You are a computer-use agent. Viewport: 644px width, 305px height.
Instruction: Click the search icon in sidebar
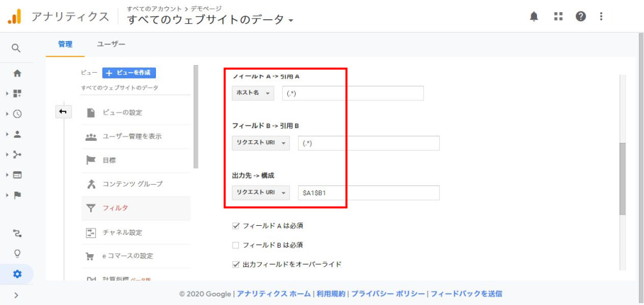pyautogui.click(x=17, y=48)
